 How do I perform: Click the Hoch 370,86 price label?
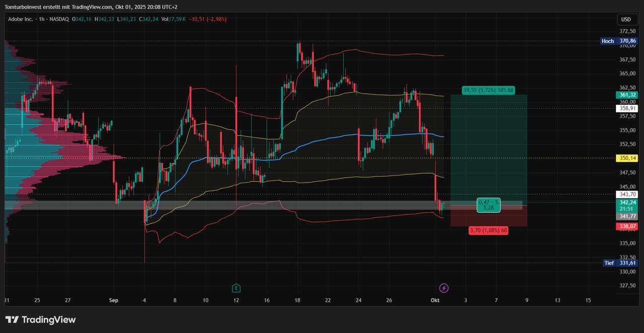click(x=618, y=41)
